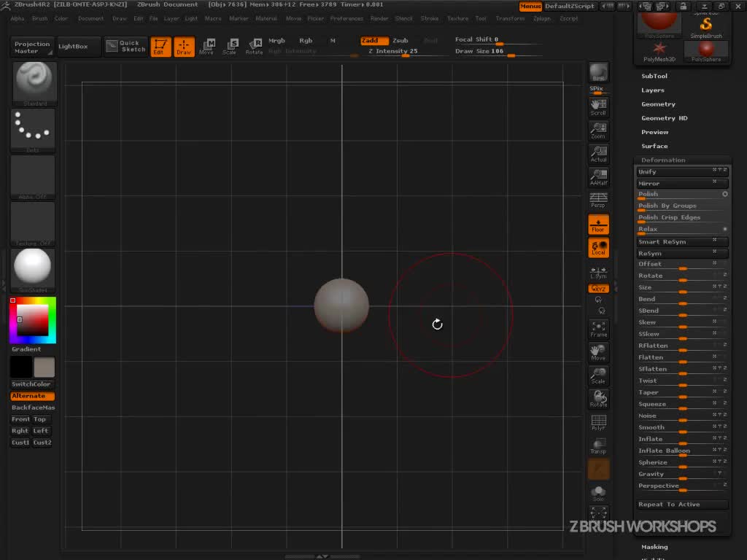Open the Quick Sketch tool
747x560 pixels.
(x=125, y=46)
